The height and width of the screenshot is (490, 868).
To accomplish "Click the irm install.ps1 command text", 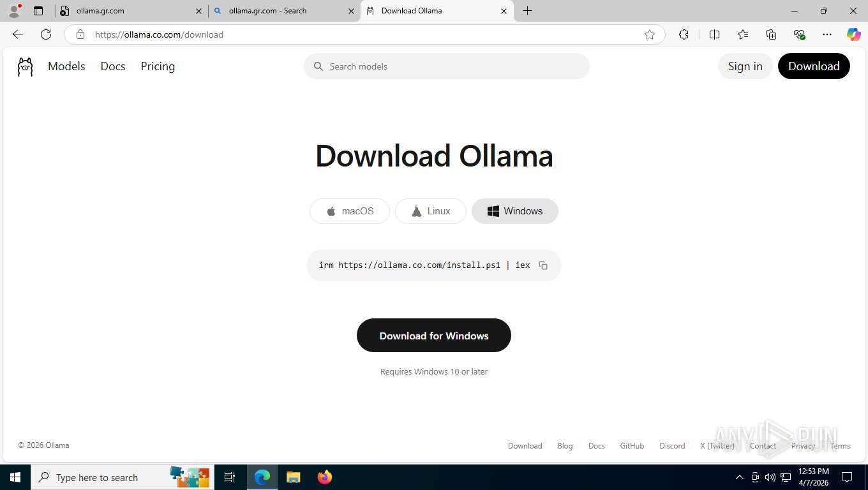I will tap(424, 265).
